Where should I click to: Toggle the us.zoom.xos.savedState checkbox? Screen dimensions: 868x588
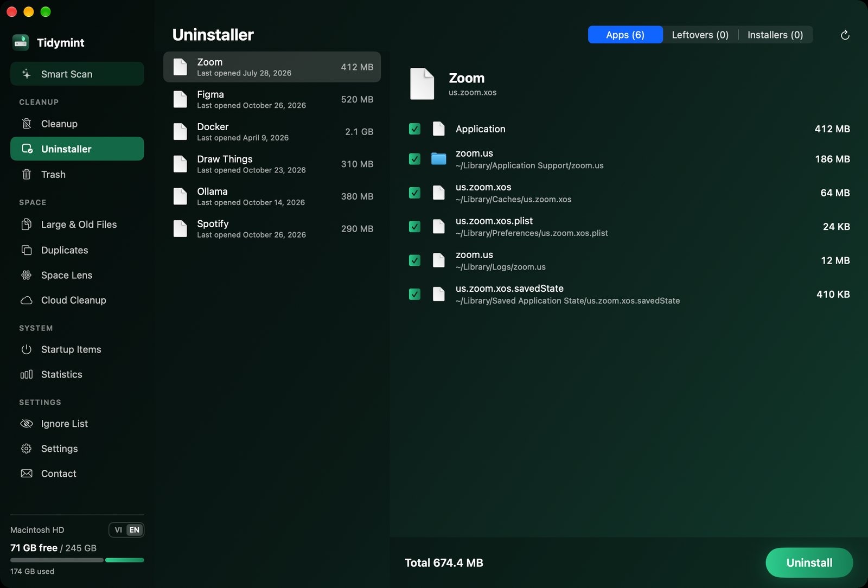(x=414, y=294)
